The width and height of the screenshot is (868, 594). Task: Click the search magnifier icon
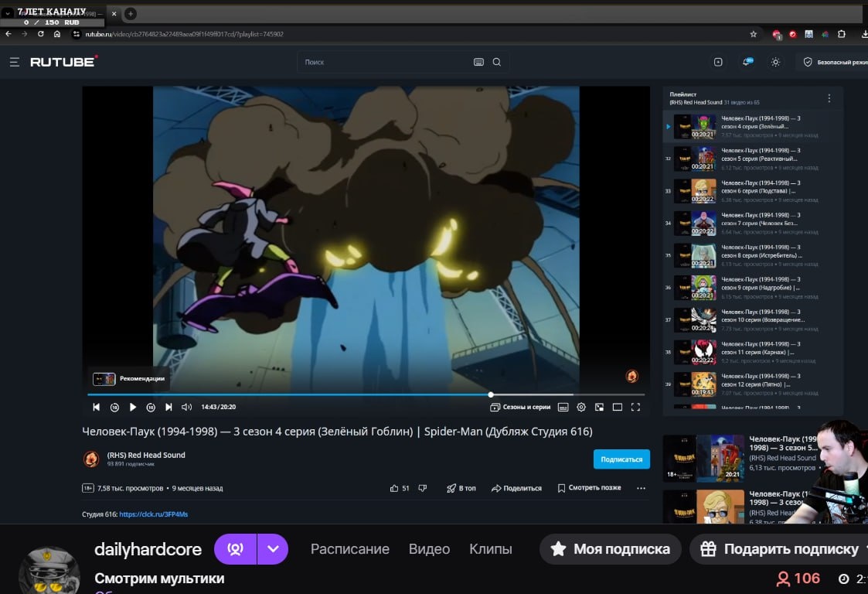(x=496, y=62)
